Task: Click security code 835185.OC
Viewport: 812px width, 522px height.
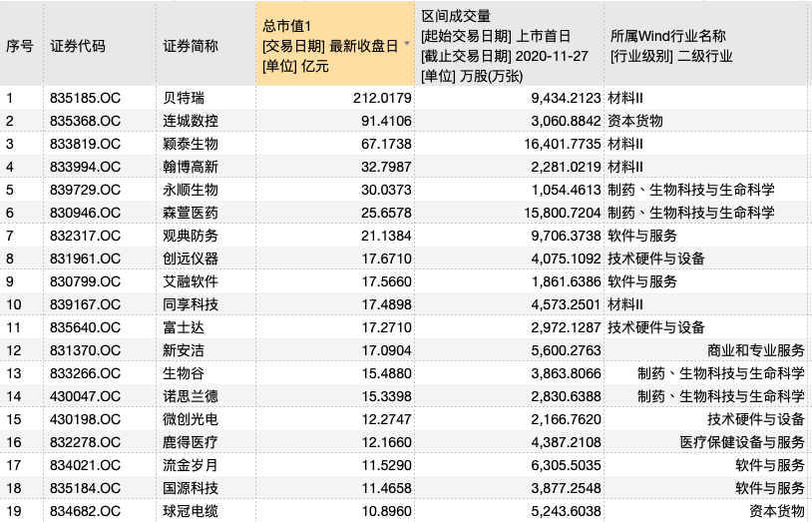Action: pos(85,98)
